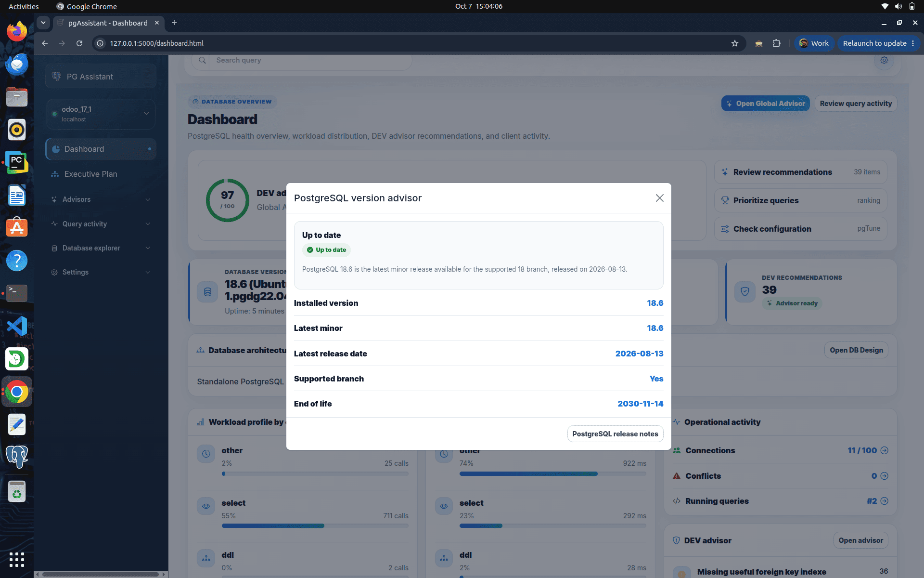Image resolution: width=924 pixels, height=578 pixels.
Task: Click the select 55% calls progress bar
Action: [315, 526]
